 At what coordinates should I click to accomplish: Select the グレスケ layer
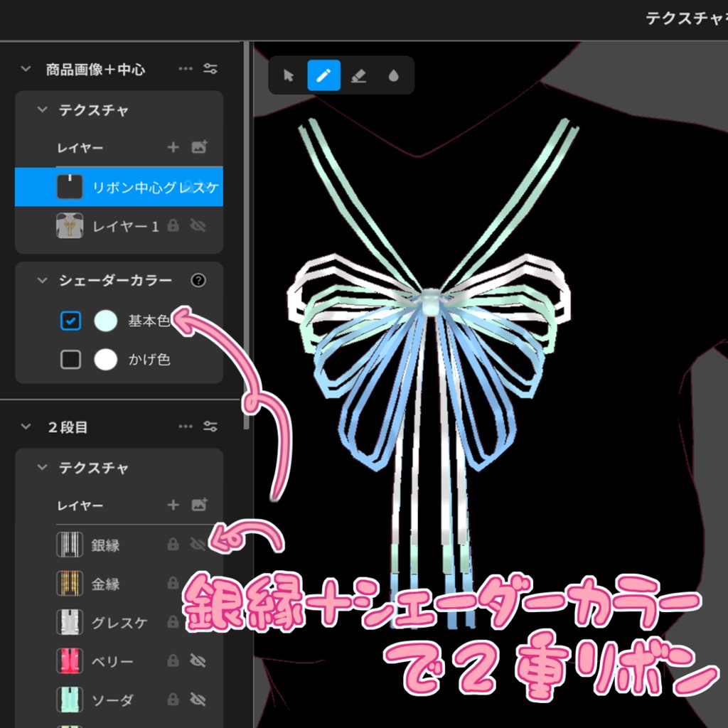coord(119,622)
